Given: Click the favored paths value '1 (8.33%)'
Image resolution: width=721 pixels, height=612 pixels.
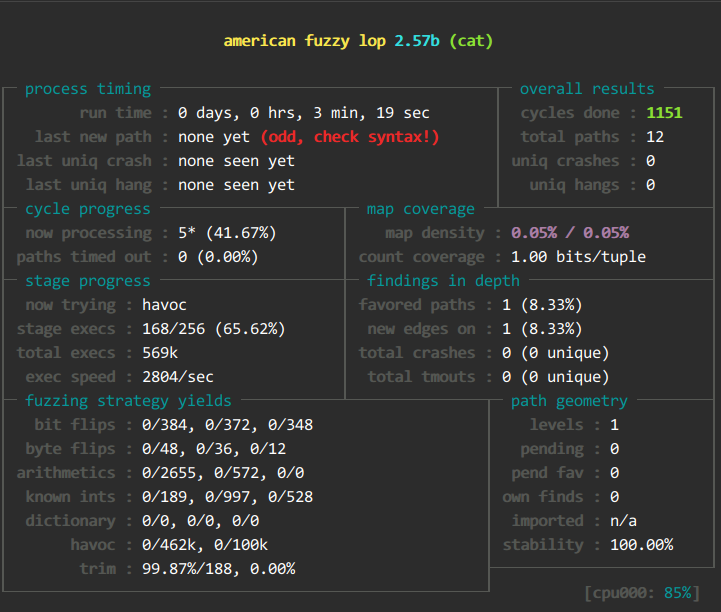Looking at the screenshot, I should (542, 304).
